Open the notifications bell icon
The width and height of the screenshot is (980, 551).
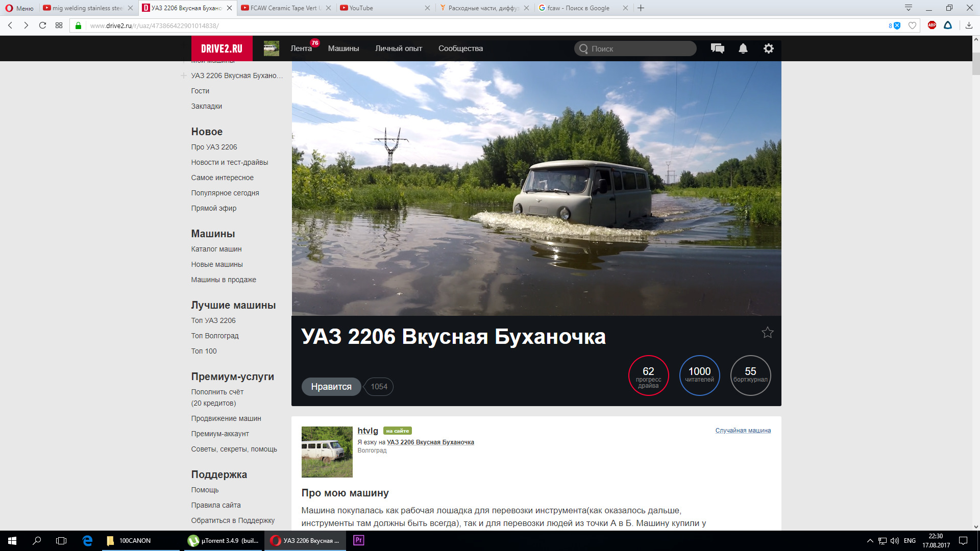click(x=743, y=48)
